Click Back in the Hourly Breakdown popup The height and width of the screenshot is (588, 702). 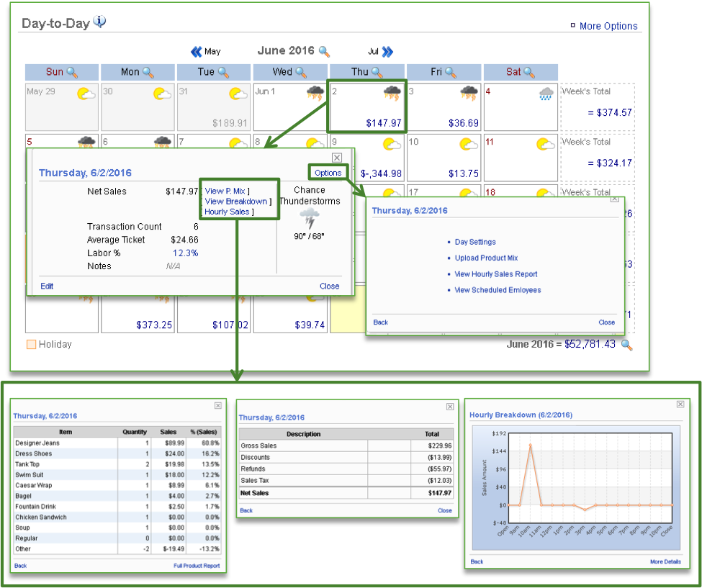477,561
